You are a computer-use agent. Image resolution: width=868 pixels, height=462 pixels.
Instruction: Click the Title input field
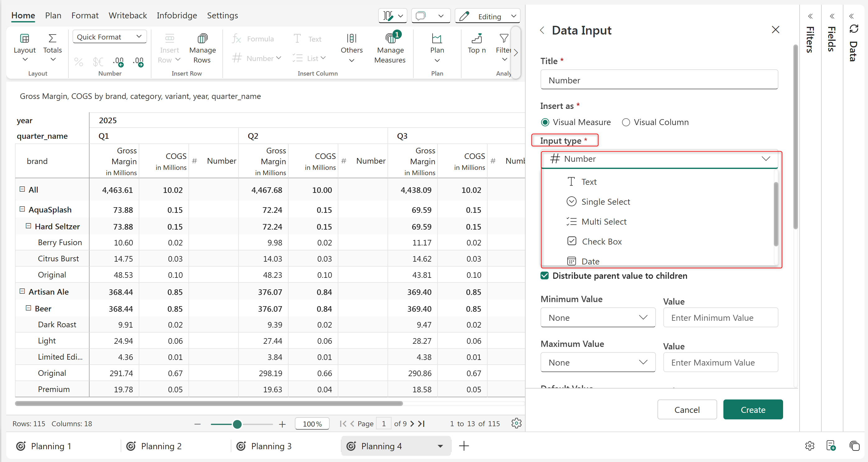pyautogui.click(x=659, y=80)
